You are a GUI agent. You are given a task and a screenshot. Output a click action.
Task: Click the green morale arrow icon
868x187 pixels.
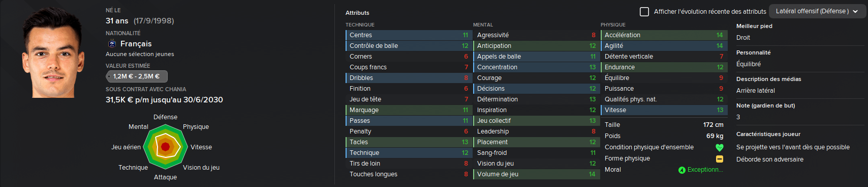click(x=682, y=170)
